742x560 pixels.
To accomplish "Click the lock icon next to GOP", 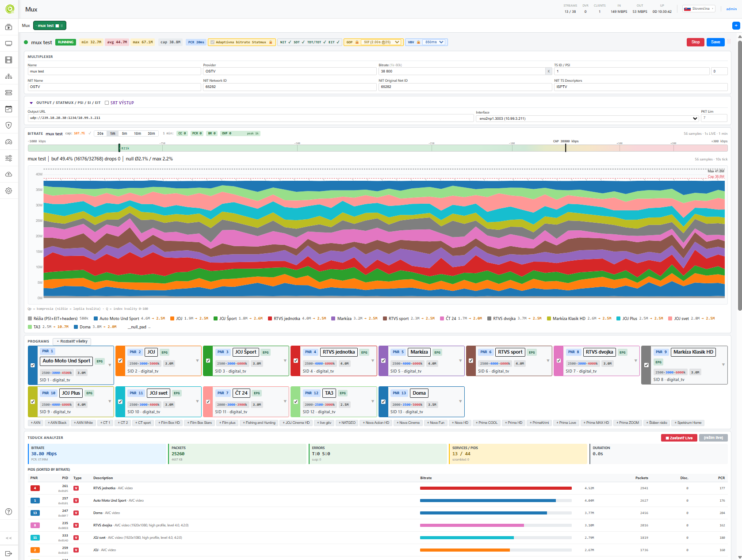I will point(356,42).
